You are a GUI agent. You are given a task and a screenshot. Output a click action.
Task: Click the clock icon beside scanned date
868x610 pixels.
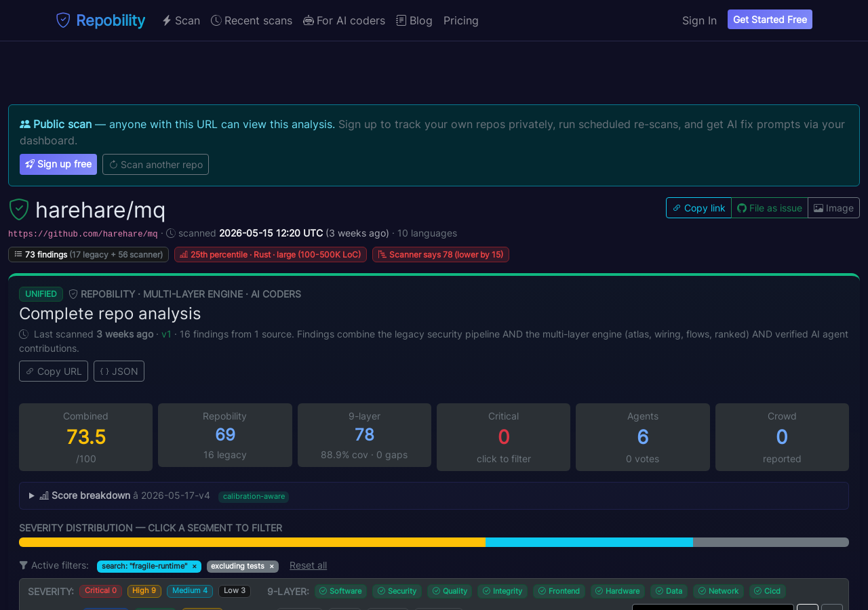(x=171, y=233)
